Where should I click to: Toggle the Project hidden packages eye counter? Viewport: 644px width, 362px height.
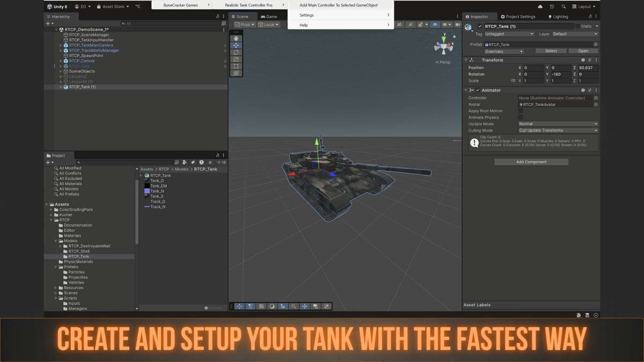pyautogui.click(x=221, y=162)
